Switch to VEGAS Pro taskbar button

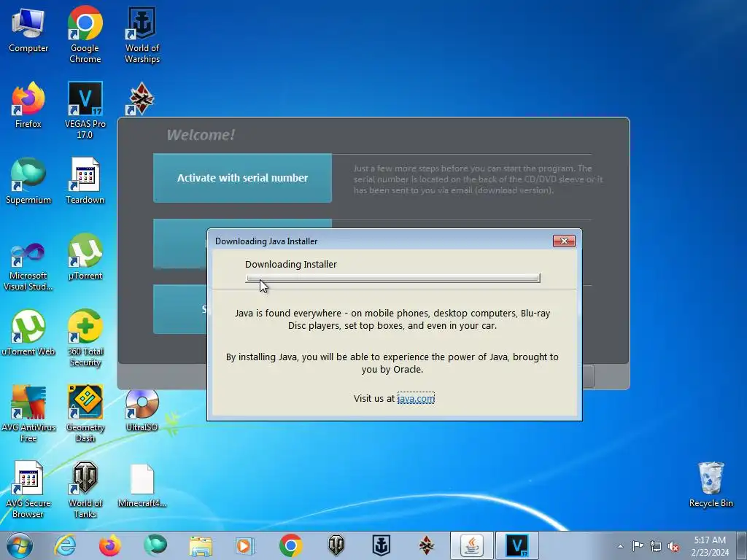[x=517, y=545]
